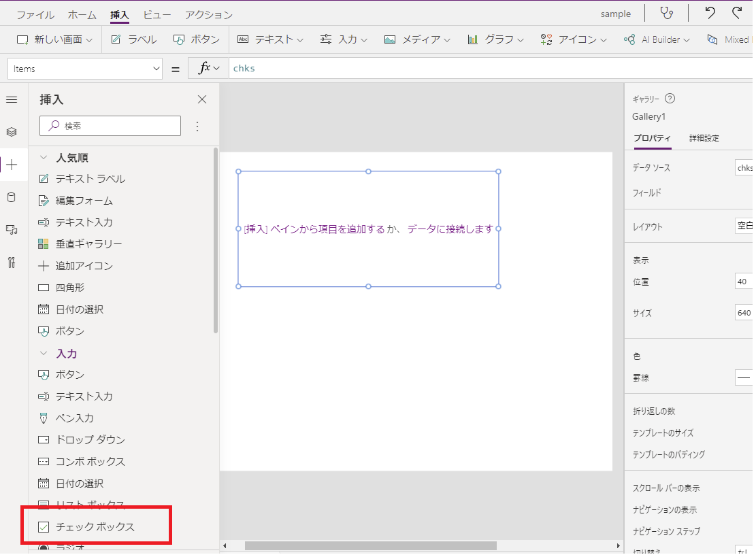Run the app checker (stethoscope icon)
The width and height of the screenshot is (756, 557).
(667, 13)
